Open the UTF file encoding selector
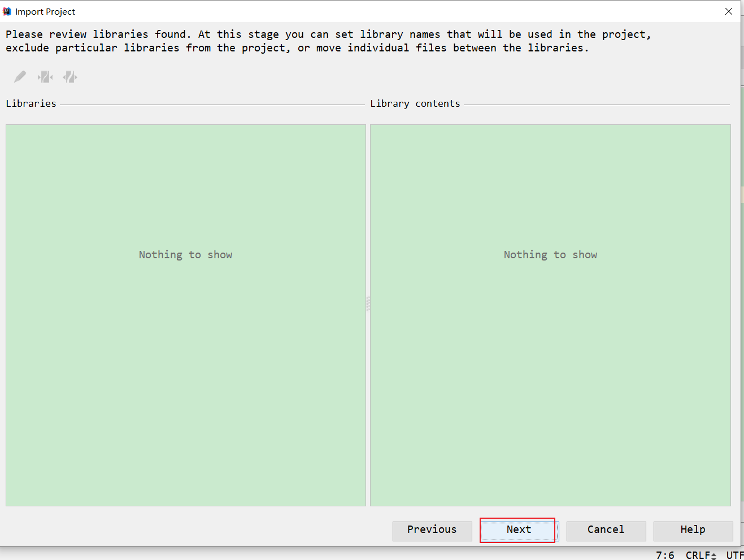 (734, 555)
